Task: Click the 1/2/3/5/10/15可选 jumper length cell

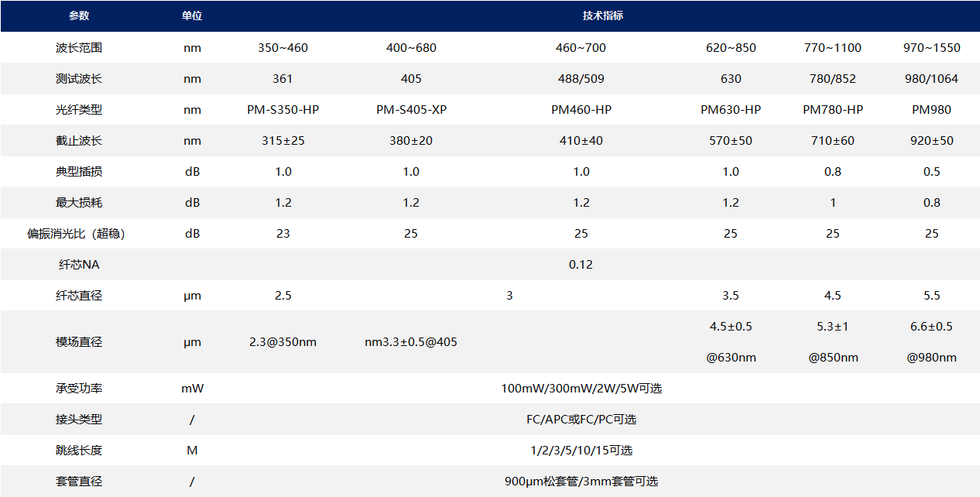Action: click(x=581, y=451)
